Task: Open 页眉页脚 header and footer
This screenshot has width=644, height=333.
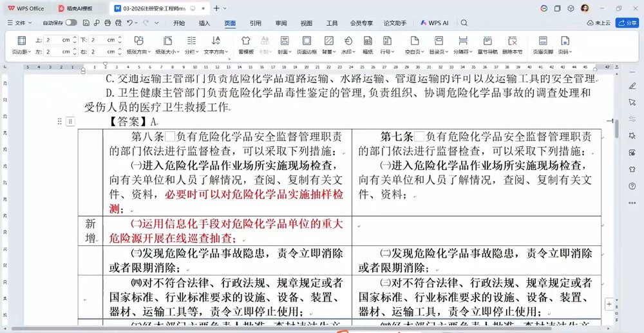Action: [x=543, y=45]
